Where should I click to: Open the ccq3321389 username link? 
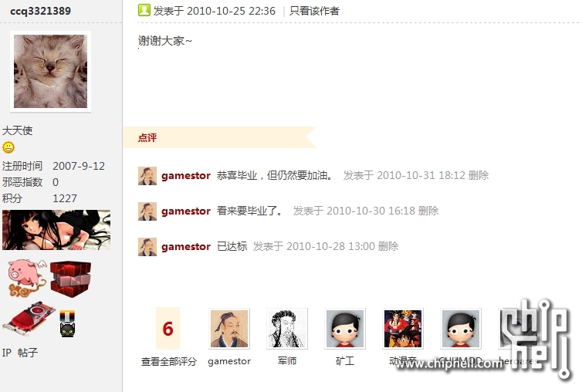tap(40, 11)
